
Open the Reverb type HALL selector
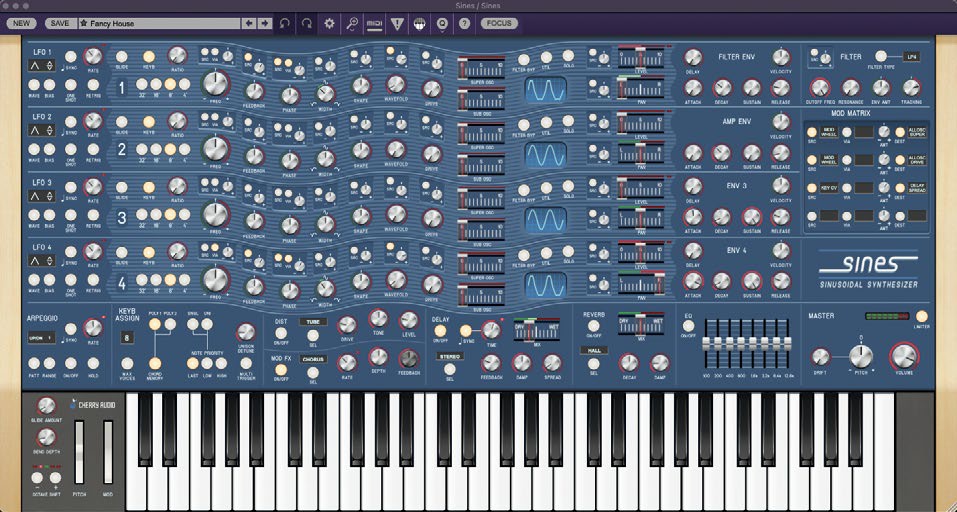point(593,351)
